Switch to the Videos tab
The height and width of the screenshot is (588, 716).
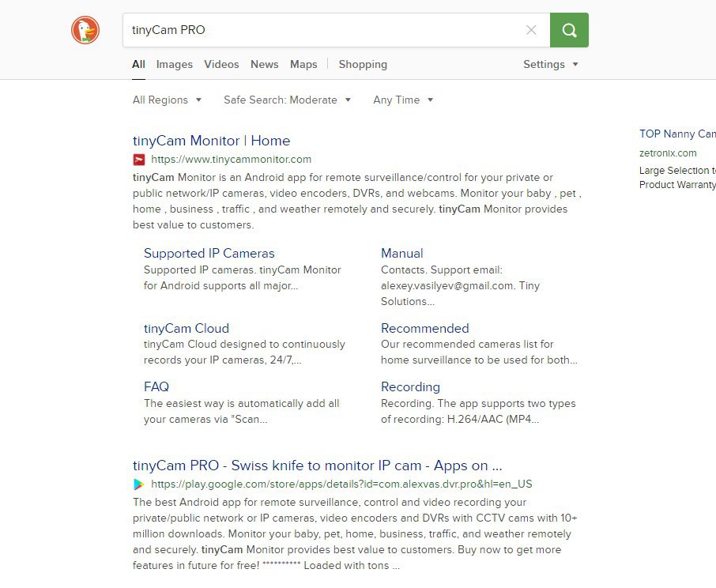point(221,64)
